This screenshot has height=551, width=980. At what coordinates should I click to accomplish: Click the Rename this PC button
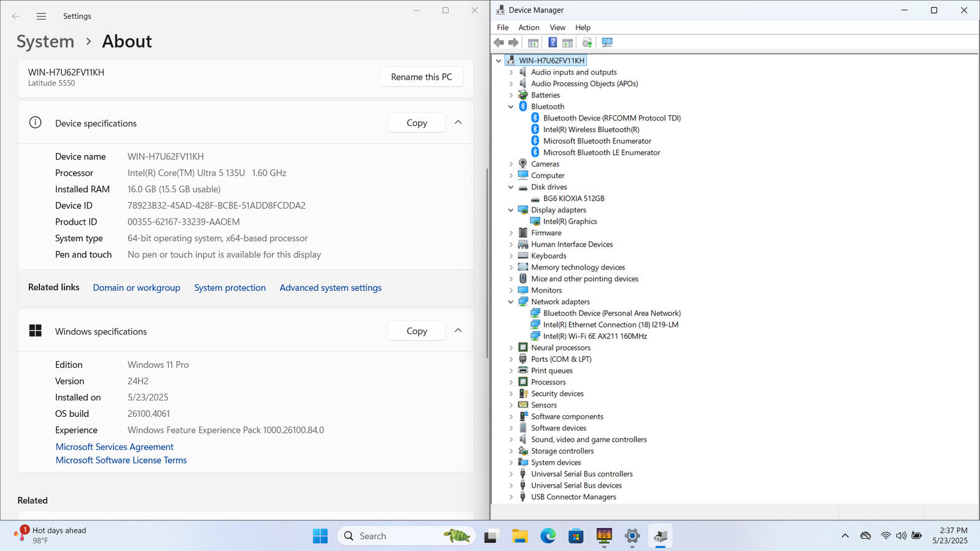point(421,77)
